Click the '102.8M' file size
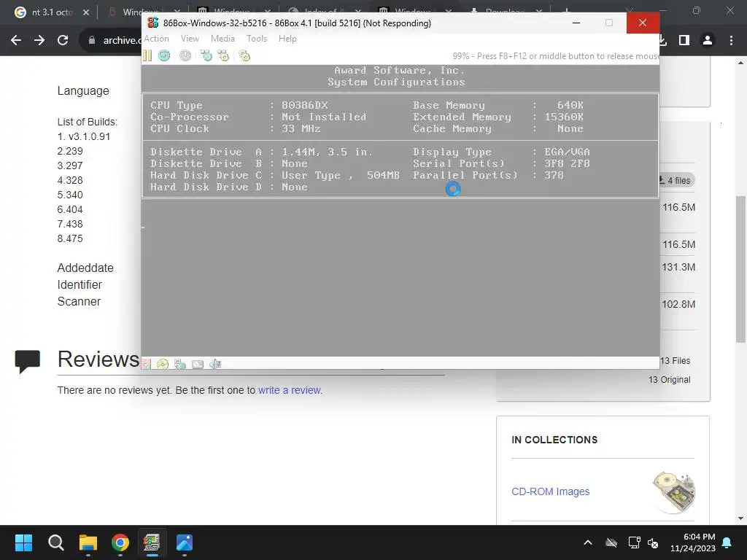 (678, 304)
